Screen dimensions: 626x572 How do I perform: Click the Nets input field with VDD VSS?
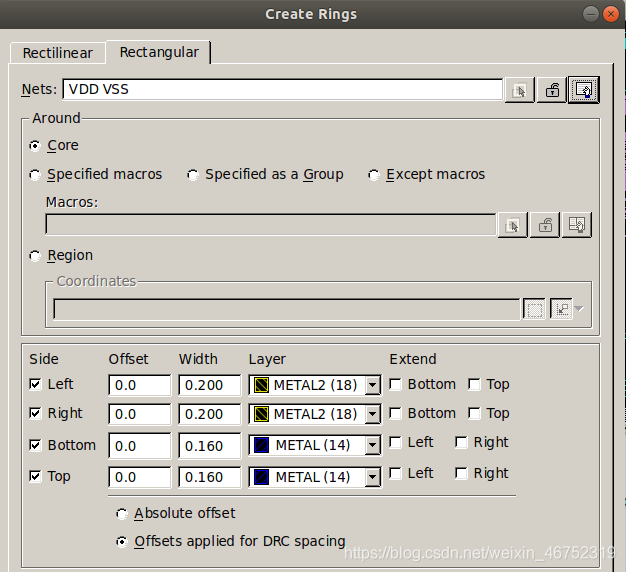pos(282,89)
